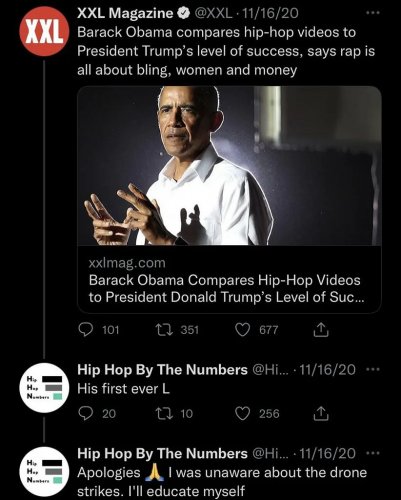
Task: Open Hip Hop By The Numbers avatar on first reply
Action: click(44, 388)
